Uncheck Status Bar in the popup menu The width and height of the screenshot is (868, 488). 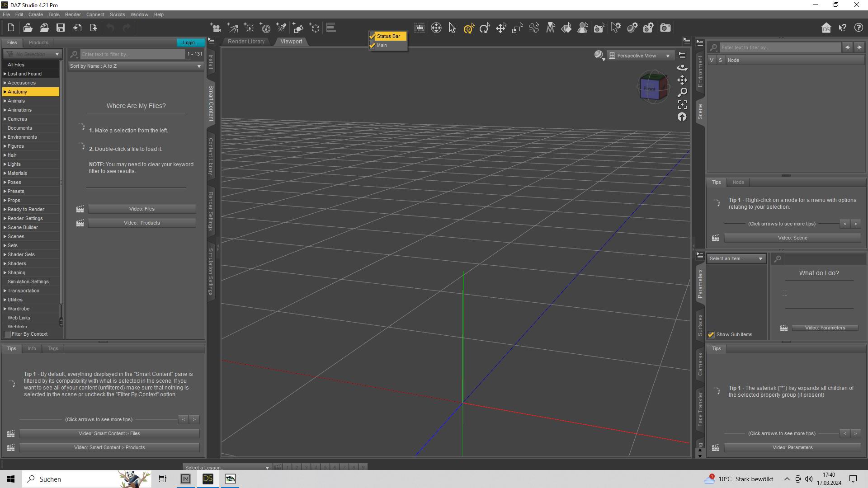point(388,36)
